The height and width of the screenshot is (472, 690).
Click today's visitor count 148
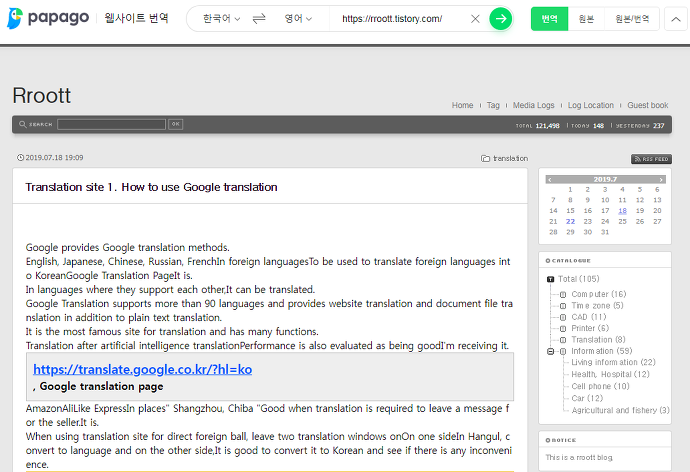tap(598, 126)
